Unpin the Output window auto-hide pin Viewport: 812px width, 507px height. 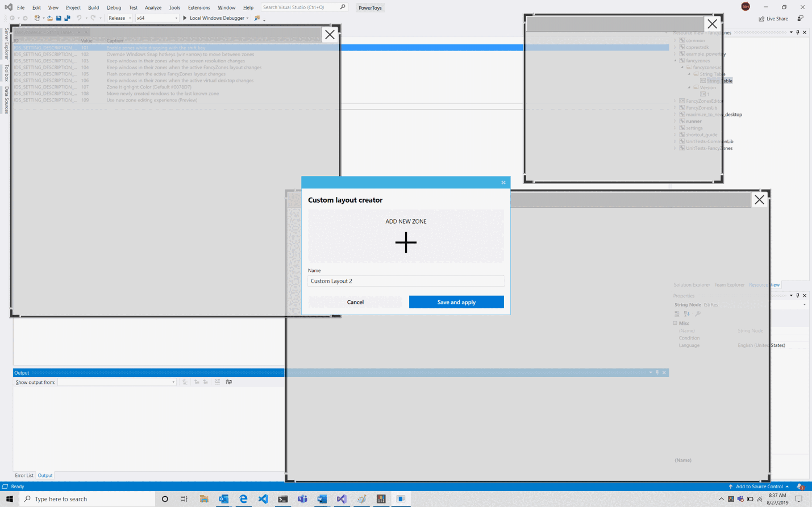657,372
